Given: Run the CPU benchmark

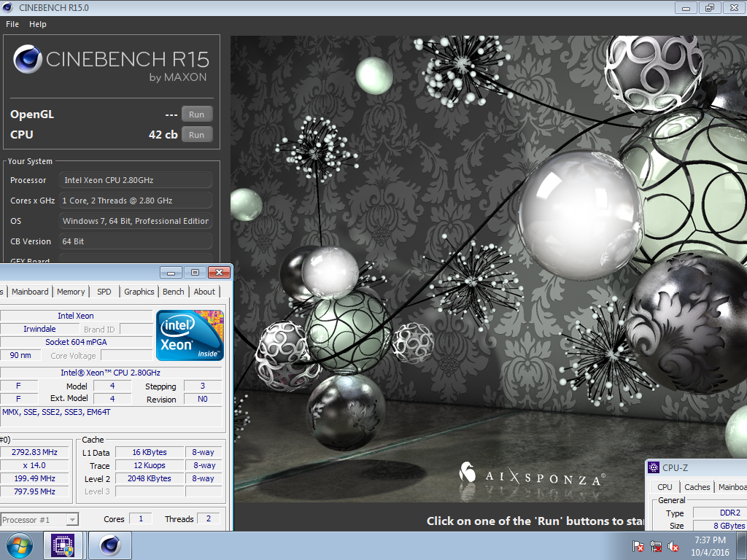Looking at the screenshot, I should 196,135.
